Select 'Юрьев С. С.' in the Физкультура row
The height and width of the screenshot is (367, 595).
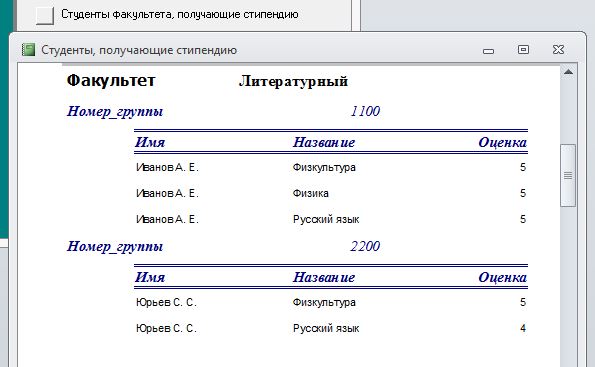coord(166,302)
